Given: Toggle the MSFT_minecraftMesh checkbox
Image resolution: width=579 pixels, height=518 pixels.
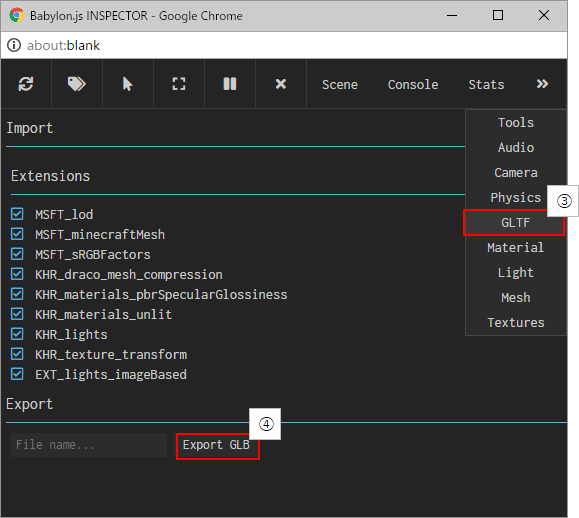Looking at the screenshot, I should pyautogui.click(x=17, y=234).
